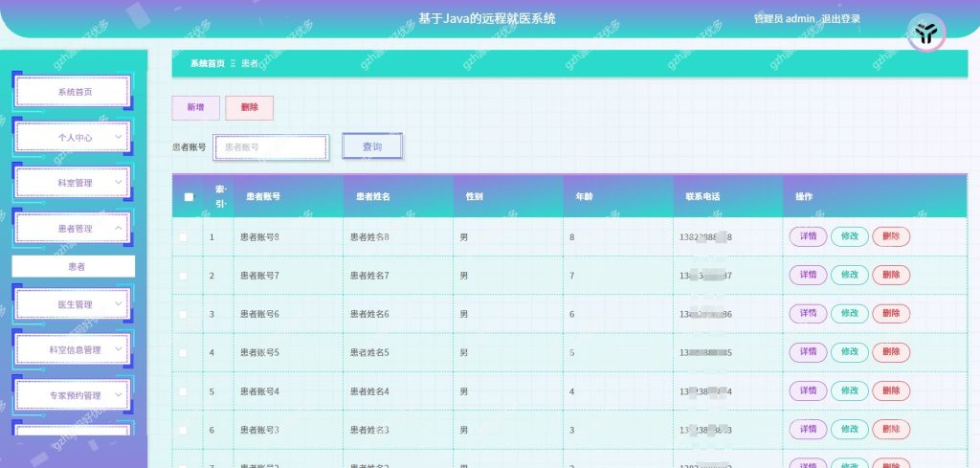Check the box for row 患者账号4
Image resolution: width=980 pixels, height=468 pixels.
pos(183,391)
